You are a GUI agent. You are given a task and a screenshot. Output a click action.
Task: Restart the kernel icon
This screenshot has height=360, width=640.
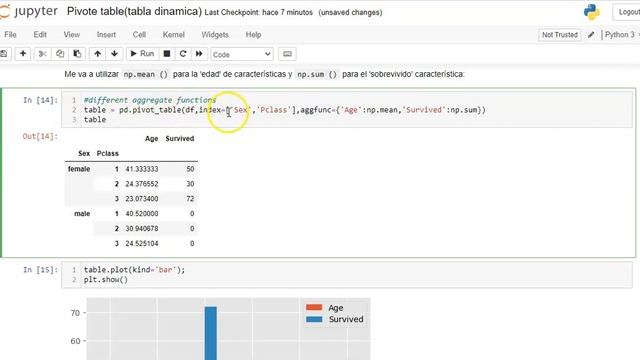click(183, 54)
